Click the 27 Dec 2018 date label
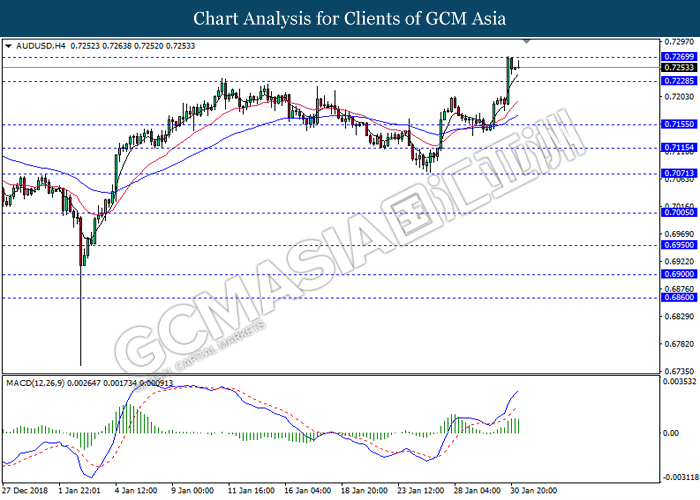 pos(25,490)
